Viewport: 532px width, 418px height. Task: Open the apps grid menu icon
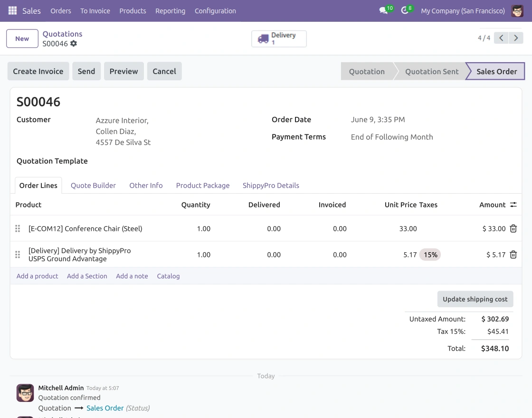(x=12, y=10)
